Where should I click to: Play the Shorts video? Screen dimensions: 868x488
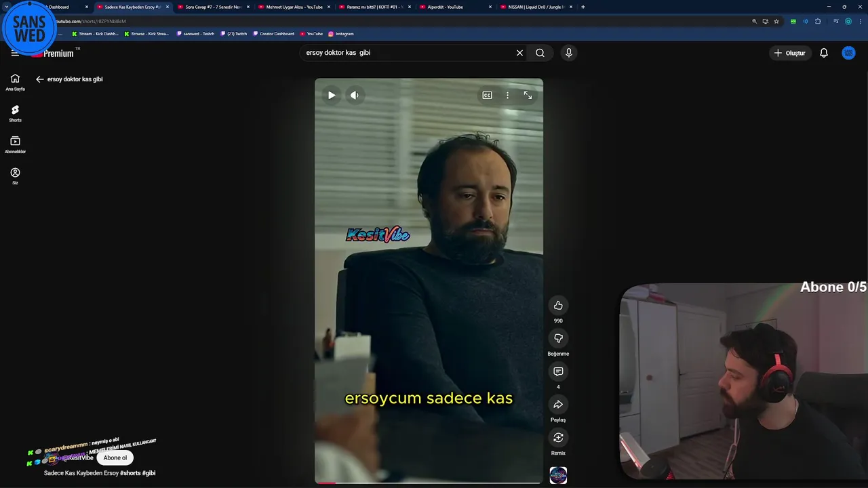(332, 96)
